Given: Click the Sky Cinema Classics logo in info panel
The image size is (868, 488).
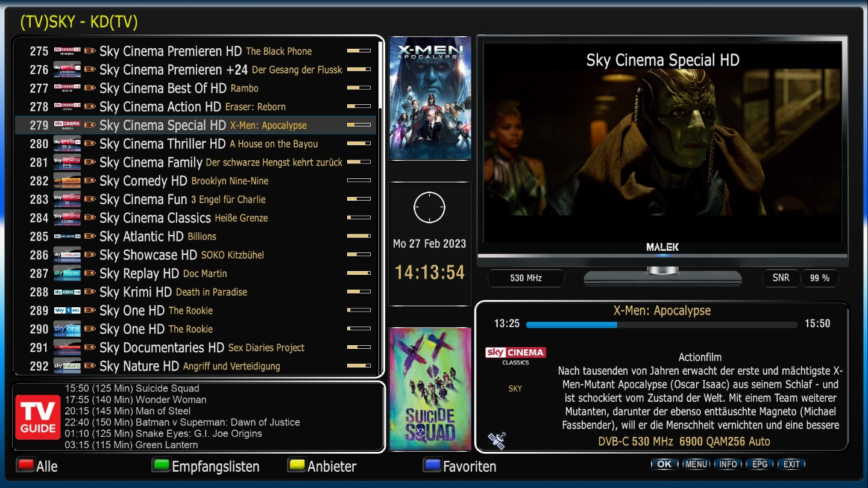Looking at the screenshot, I should [515, 355].
